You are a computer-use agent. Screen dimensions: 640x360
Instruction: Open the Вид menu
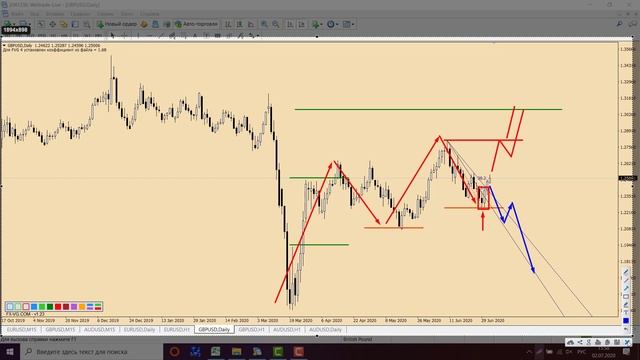pos(34,14)
